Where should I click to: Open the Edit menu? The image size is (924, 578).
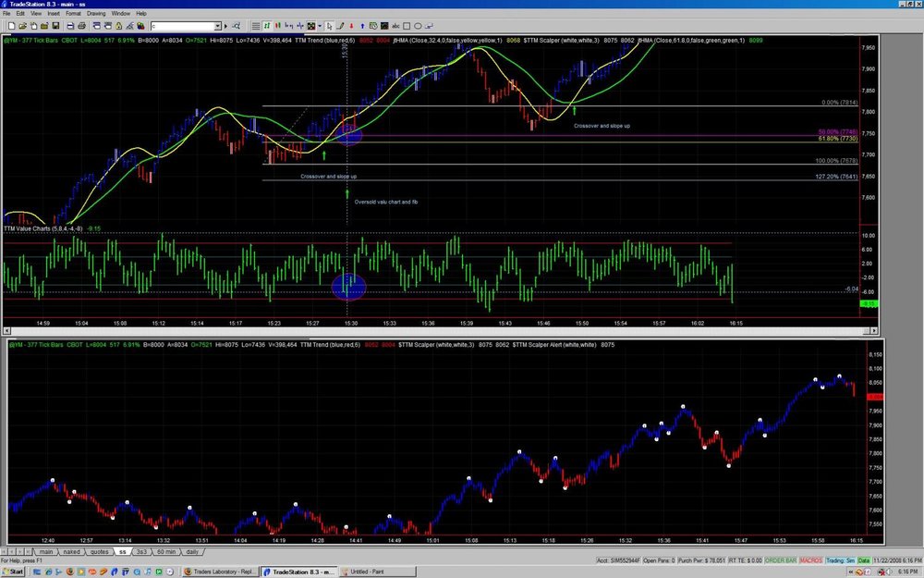20,13
